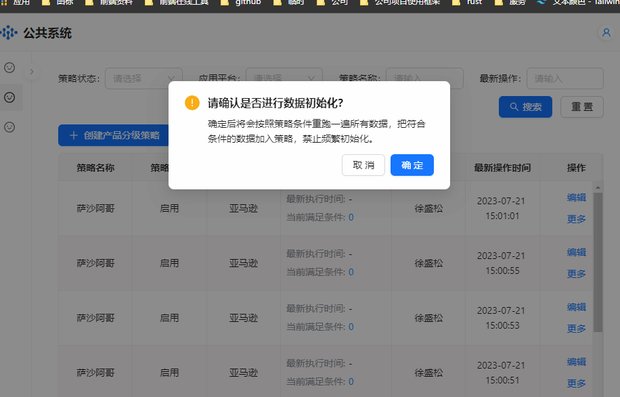The image size is (620, 397).
Task: Click 萨沙阿哥 in the 15:01:01 row
Action: (95, 208)
